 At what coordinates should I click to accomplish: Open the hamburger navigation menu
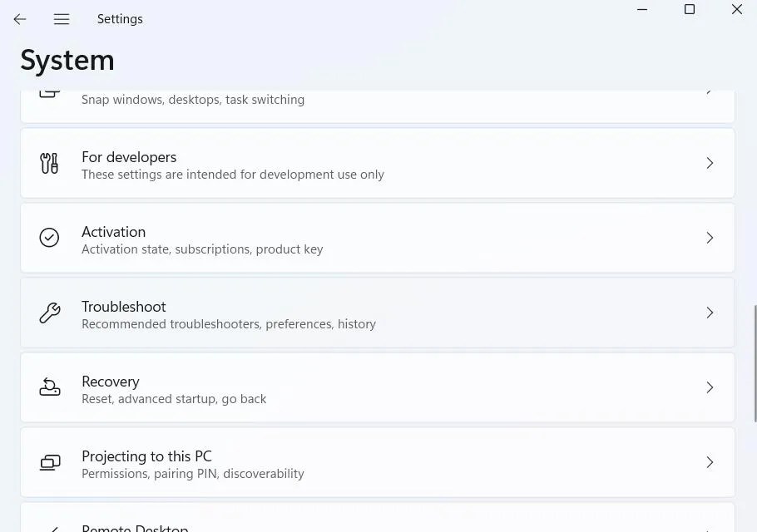click(x=62, y=19)
